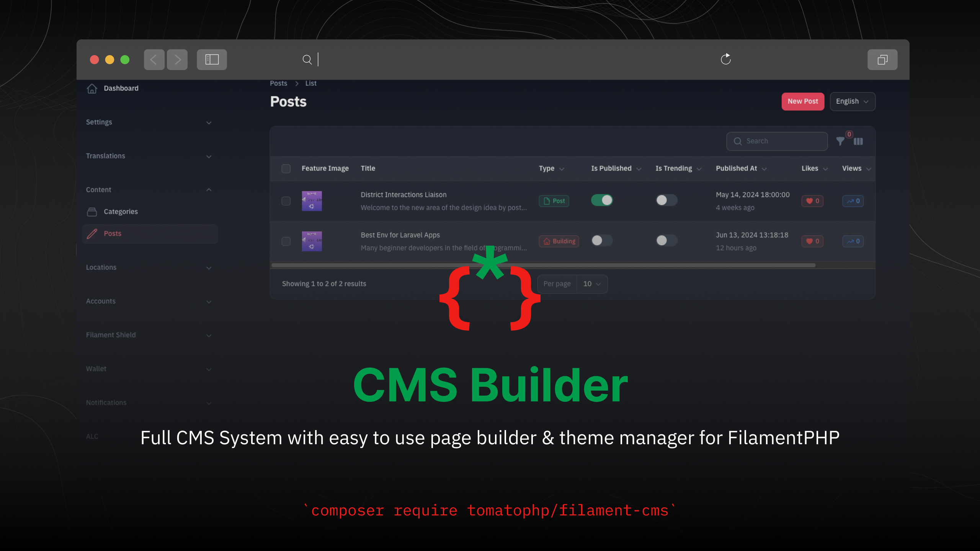Select the English language dropdown

852,101
